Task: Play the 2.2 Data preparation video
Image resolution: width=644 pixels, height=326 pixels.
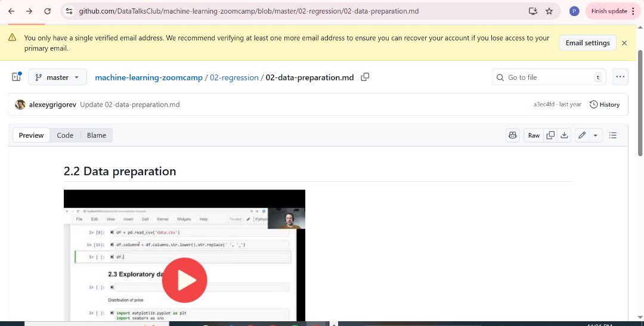Action: 184,280
